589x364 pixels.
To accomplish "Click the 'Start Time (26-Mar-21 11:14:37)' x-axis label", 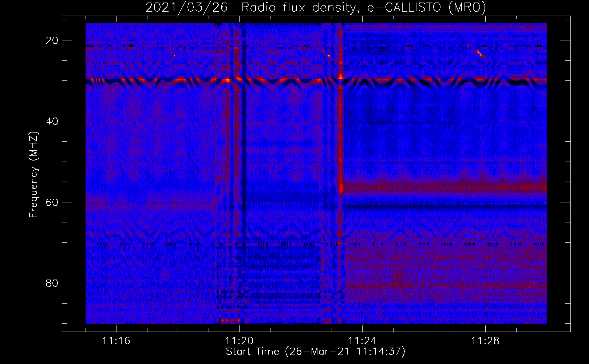I will pyautogui.click(x=316, y=352).
